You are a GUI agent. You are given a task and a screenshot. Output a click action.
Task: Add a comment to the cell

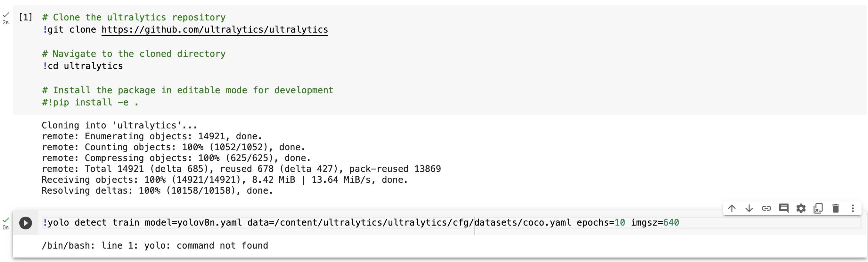784,209
